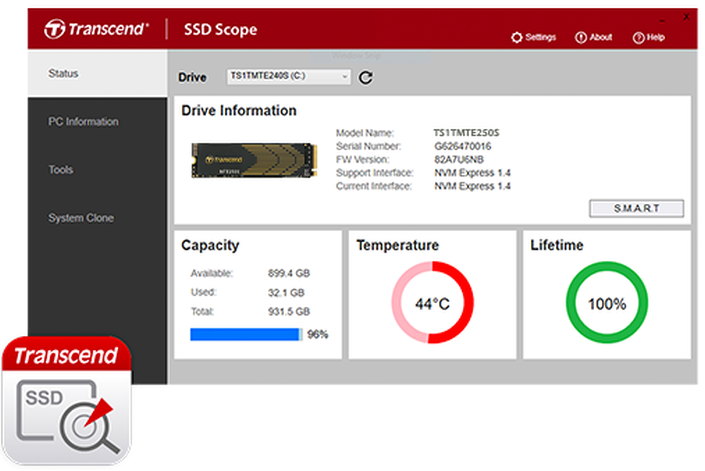Screen dimensions: 705x471
Task: Select the Status tab
Action: (97, 73)
